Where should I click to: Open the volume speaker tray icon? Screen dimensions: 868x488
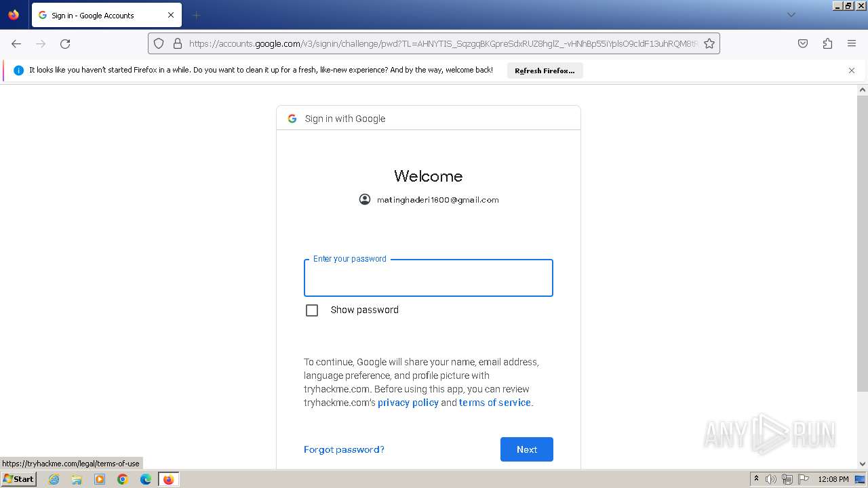[771, 479]
